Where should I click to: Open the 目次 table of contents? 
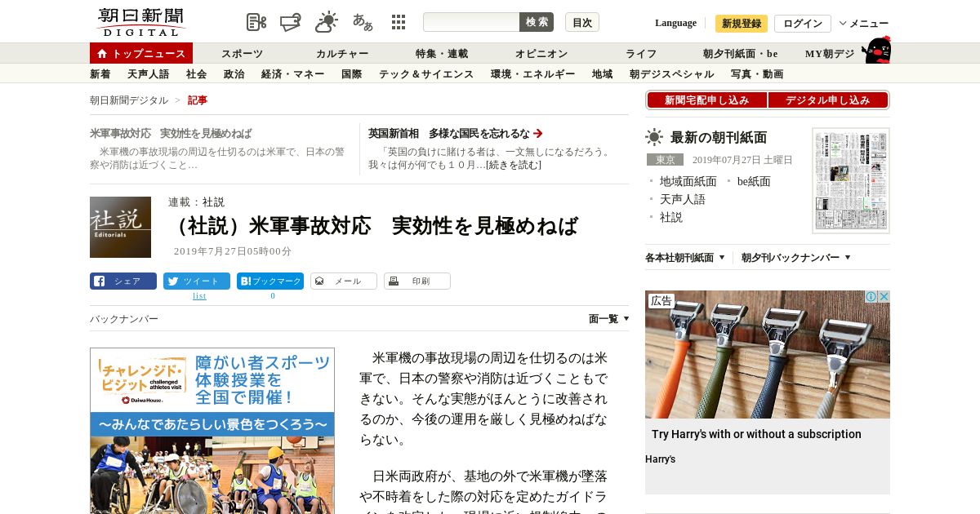[582, 22]
